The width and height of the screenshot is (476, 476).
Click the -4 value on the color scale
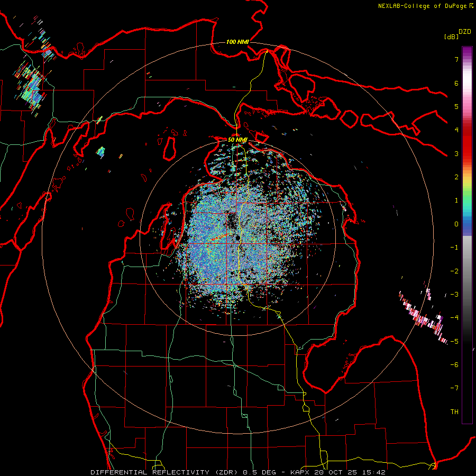(x=454, y=318)
